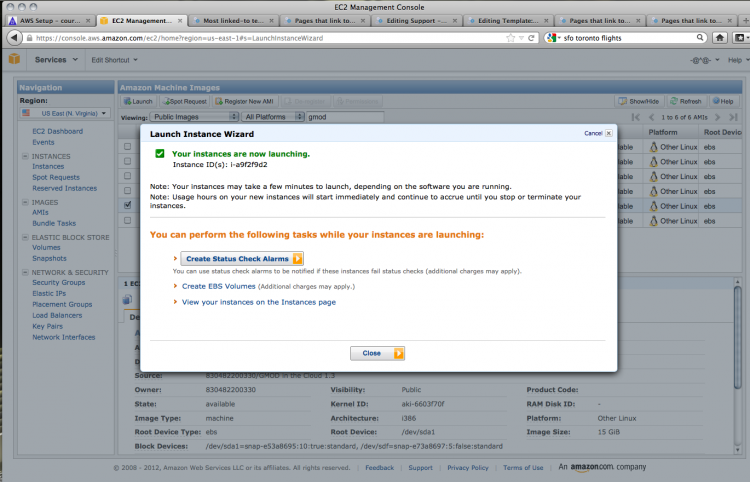Click the Close button in wizard
The image size is (750, 482).
[377, 353]
